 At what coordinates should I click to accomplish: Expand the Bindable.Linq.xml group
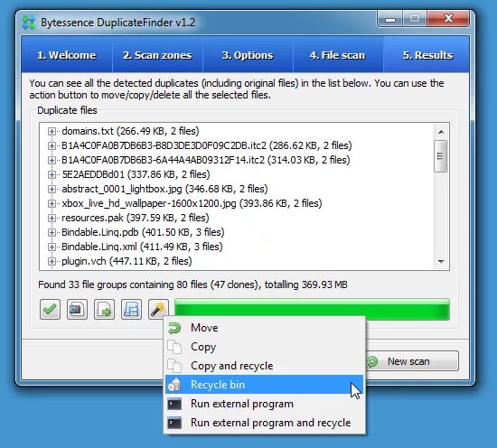(x=52, y=247)
